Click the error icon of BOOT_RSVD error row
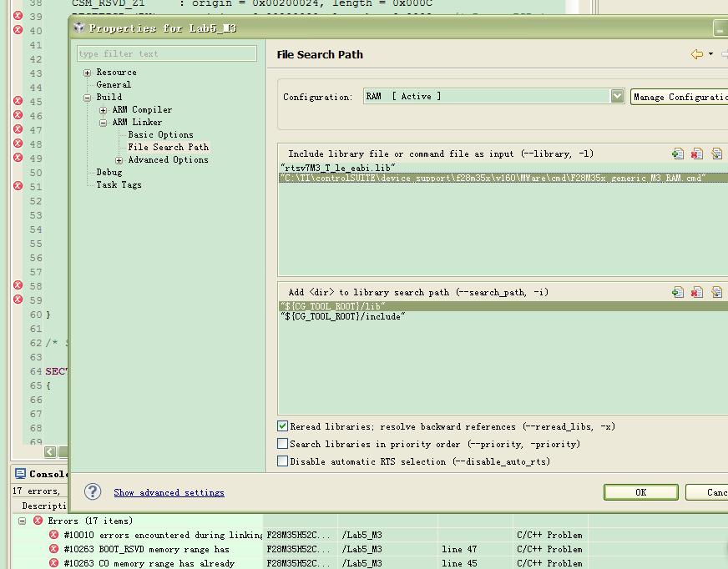Viewport: 728px width, 569px height. point(54,549)
